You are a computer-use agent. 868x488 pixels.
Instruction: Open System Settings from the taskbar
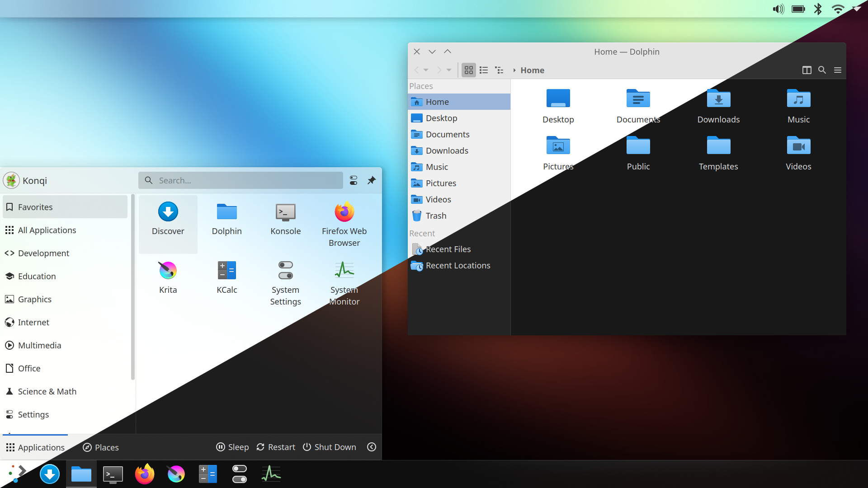click(240, 474)
